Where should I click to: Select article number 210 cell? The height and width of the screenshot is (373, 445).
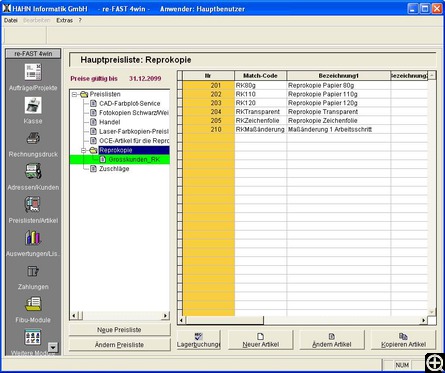coord(208,129)
